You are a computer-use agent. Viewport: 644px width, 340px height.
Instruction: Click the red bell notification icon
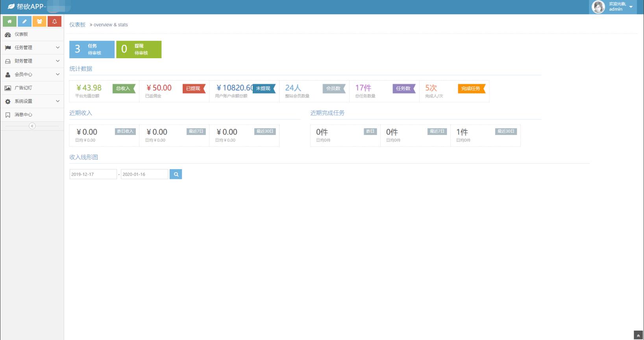(x=54, y=22)
